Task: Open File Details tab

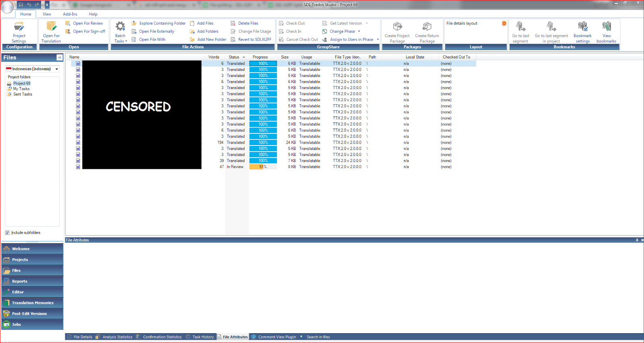Action: 80,337
